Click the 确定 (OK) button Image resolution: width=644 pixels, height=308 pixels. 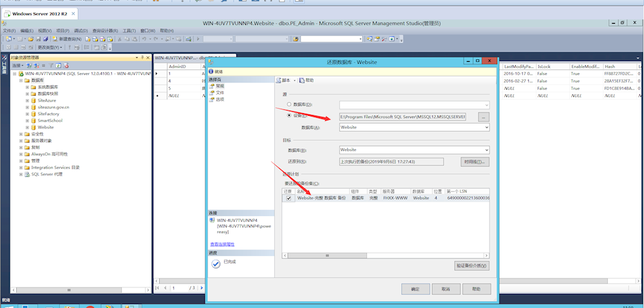click(x=415, y=289)
